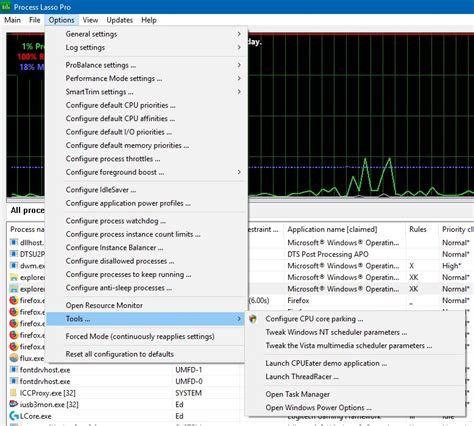Select Configure default I/O priorities
The width and height of the screenshot is (474, 426).
146,132
